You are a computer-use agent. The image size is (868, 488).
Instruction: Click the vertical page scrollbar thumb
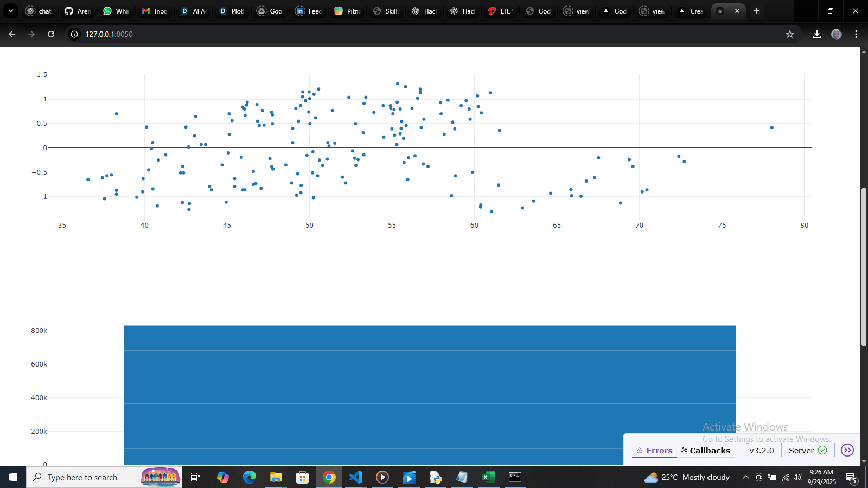(864, 267)
